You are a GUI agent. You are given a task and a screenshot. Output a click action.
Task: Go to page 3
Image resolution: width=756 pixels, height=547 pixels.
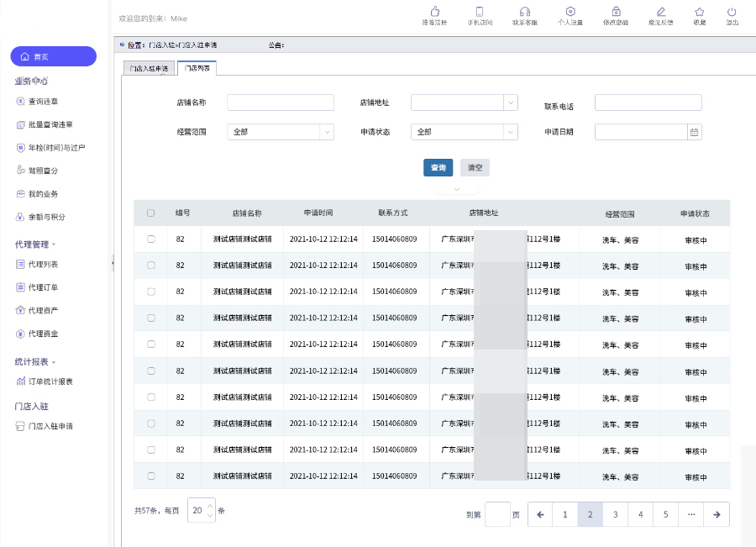615,515
